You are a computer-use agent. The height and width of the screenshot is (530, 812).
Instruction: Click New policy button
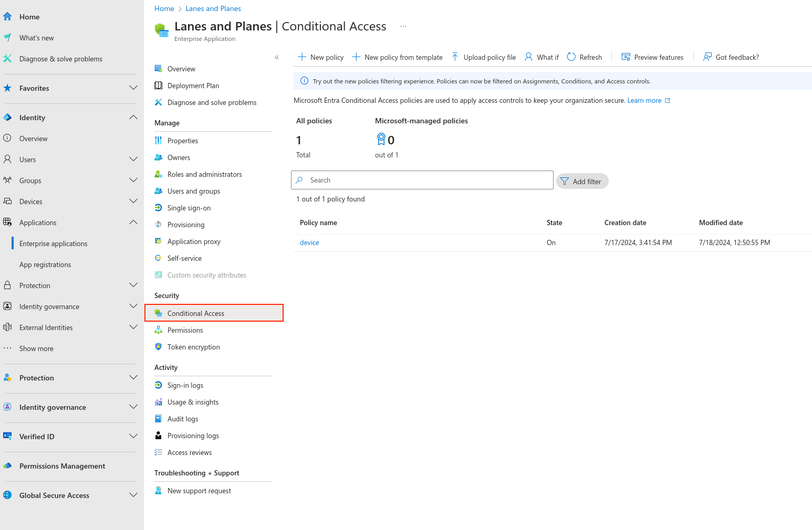(320, 57)
